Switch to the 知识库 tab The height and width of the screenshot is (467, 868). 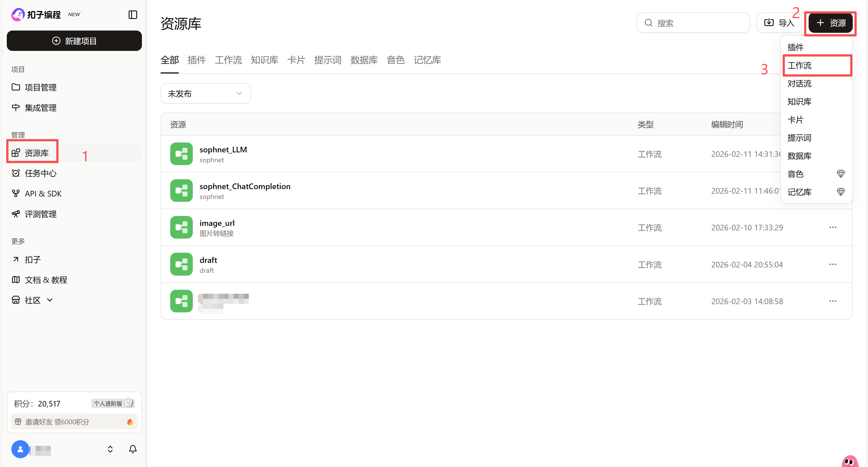click(x=264, y=60)
